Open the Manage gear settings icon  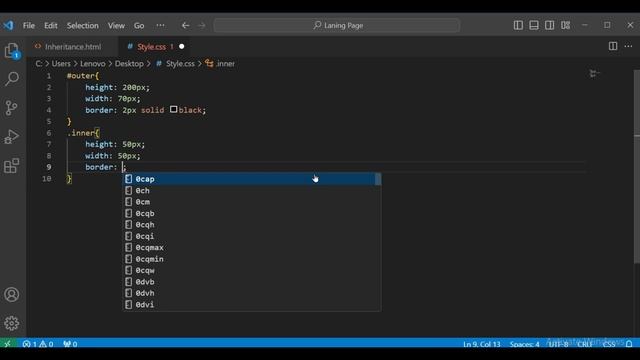(12, 323)
